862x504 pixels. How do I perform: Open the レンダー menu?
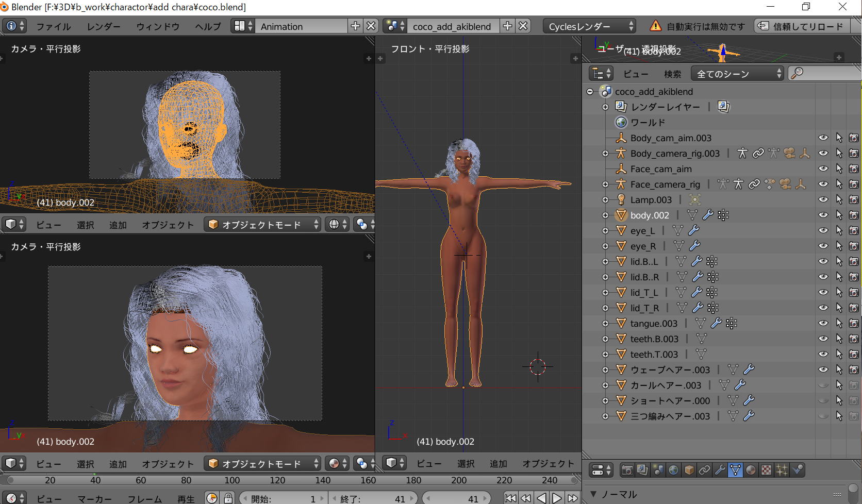(103, 26)
